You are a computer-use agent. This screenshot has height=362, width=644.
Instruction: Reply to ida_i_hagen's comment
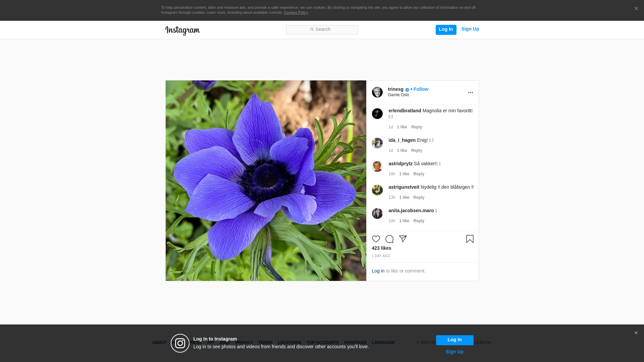[x=417, y=150]
